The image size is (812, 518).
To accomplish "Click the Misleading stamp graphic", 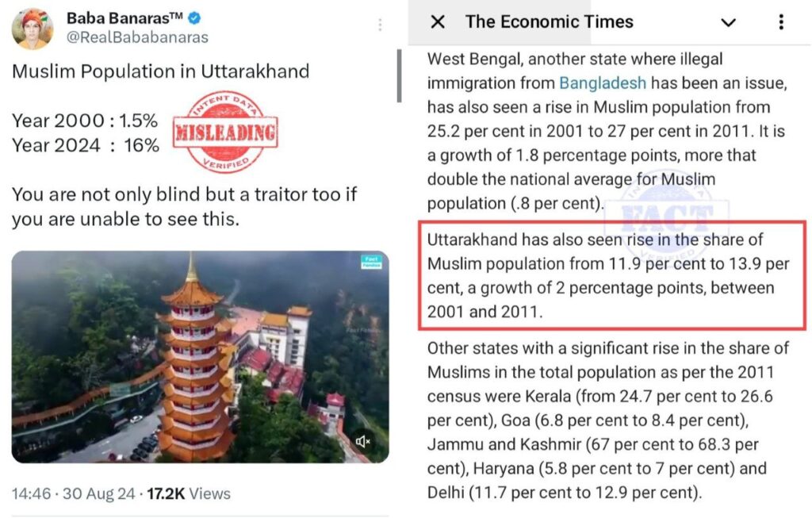I will pyautogui.click(x=225, y=132).
